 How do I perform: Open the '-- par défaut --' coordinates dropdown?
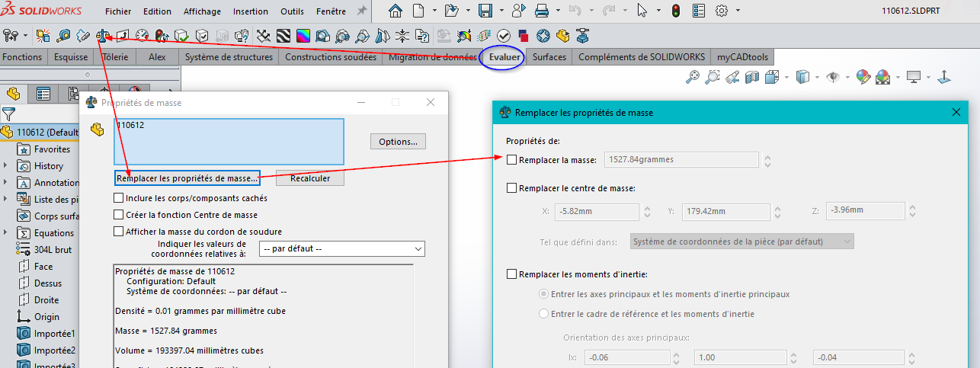click(x=341, y=249)
